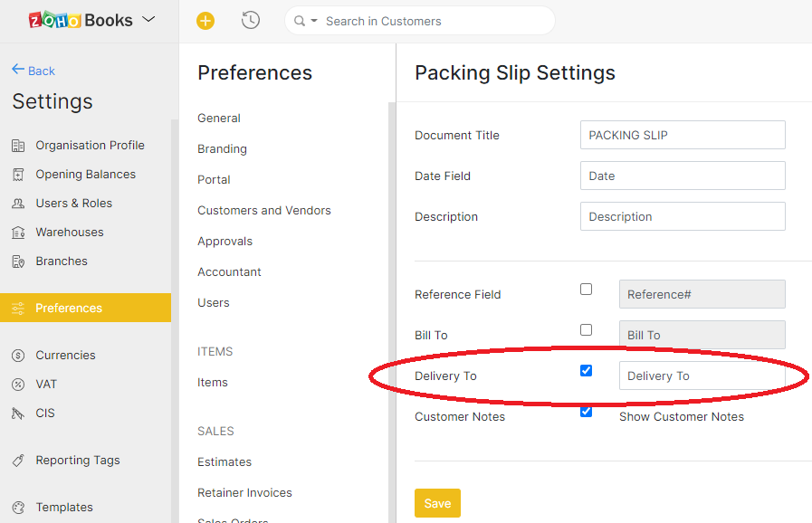Select Customers and Vendors preferences
812x523 pixels.
(263, 211)
